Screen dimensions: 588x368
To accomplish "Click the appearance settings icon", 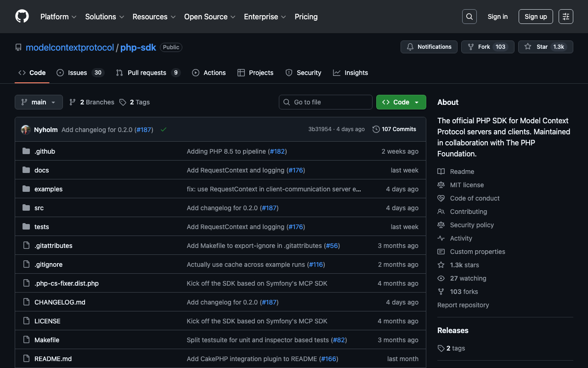I will [x=565, y=17].
